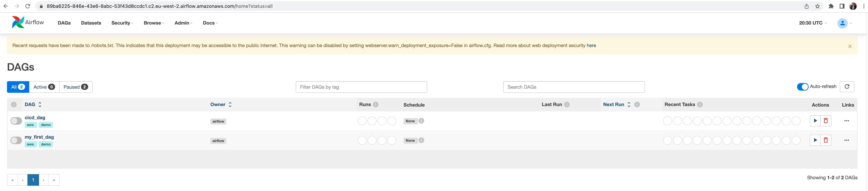Viewport: 868px width, 191px height.
Task: Expand the Docs dropdown menu
Action: [210, 23]
